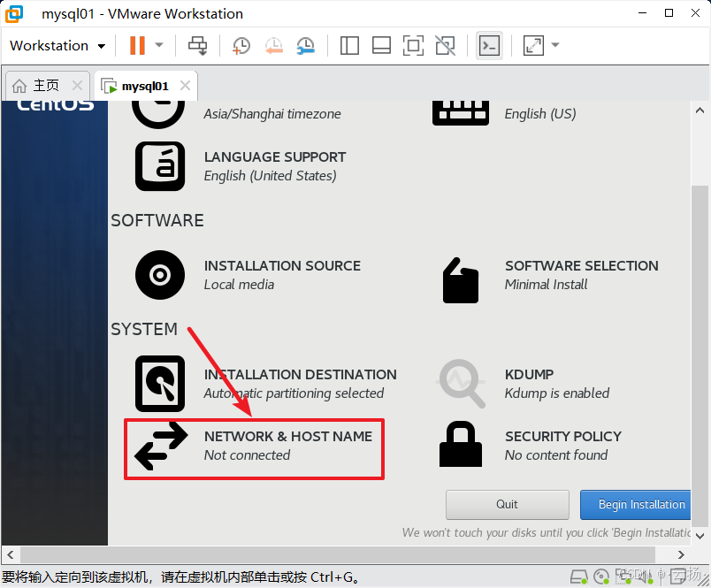The image size is (711, 588).
Task: Click the message log status bar icon
Action: click(678, 577)
